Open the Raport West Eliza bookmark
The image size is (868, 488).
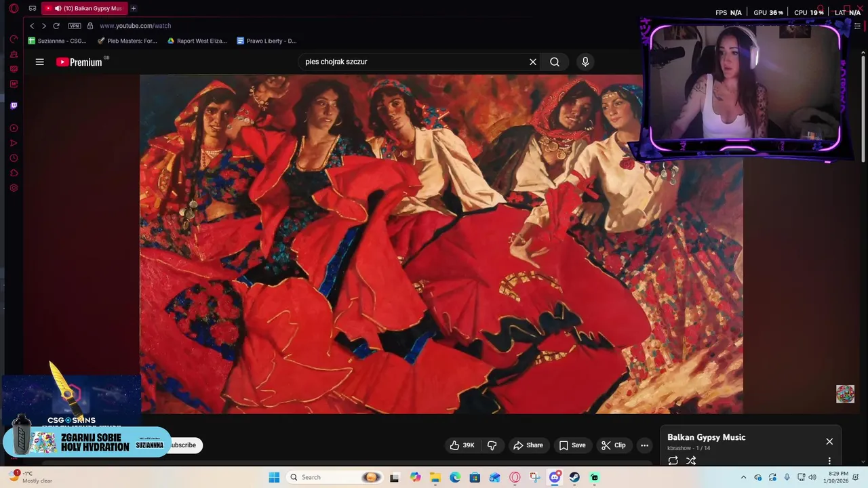click(197, 41)
